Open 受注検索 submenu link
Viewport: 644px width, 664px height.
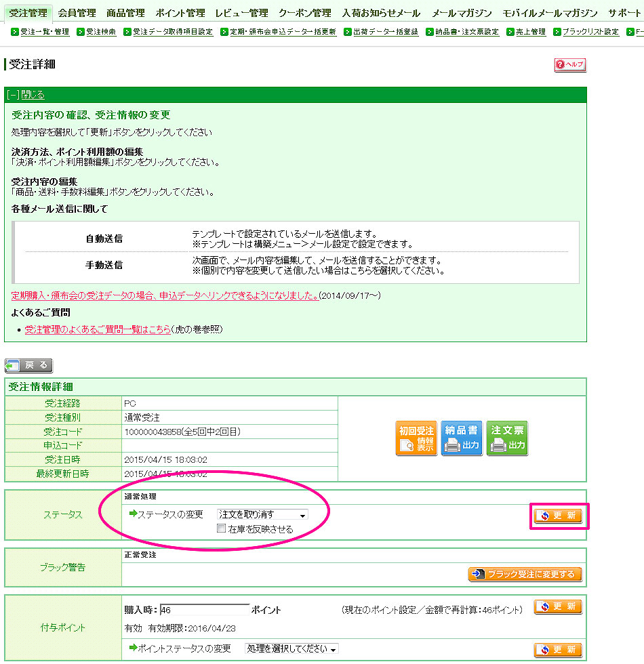(x=101, y=32)
